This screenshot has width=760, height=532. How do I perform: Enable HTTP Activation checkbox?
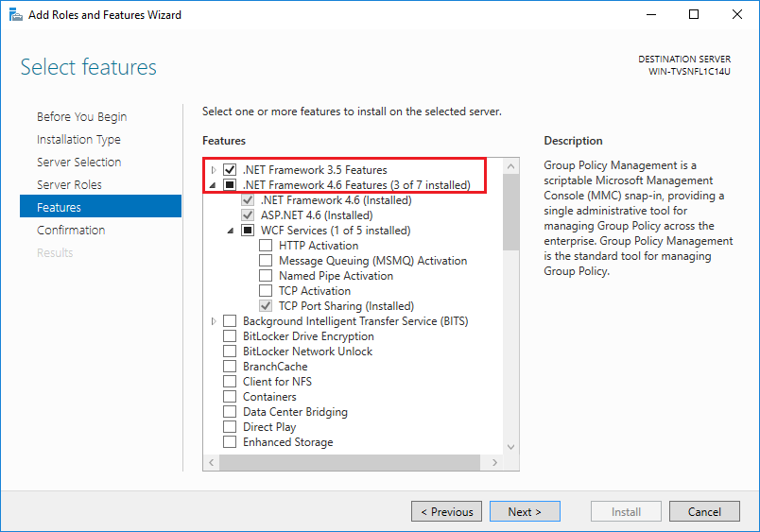266,246
